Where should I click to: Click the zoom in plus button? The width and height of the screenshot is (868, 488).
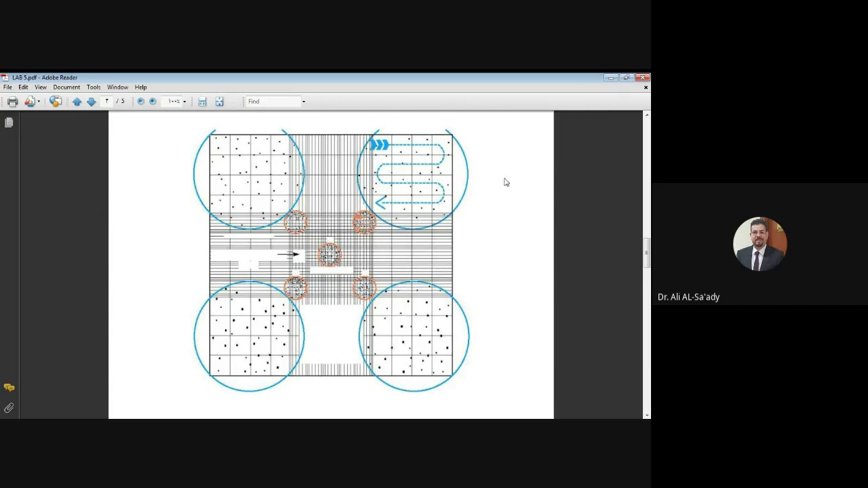click(153, 102)
